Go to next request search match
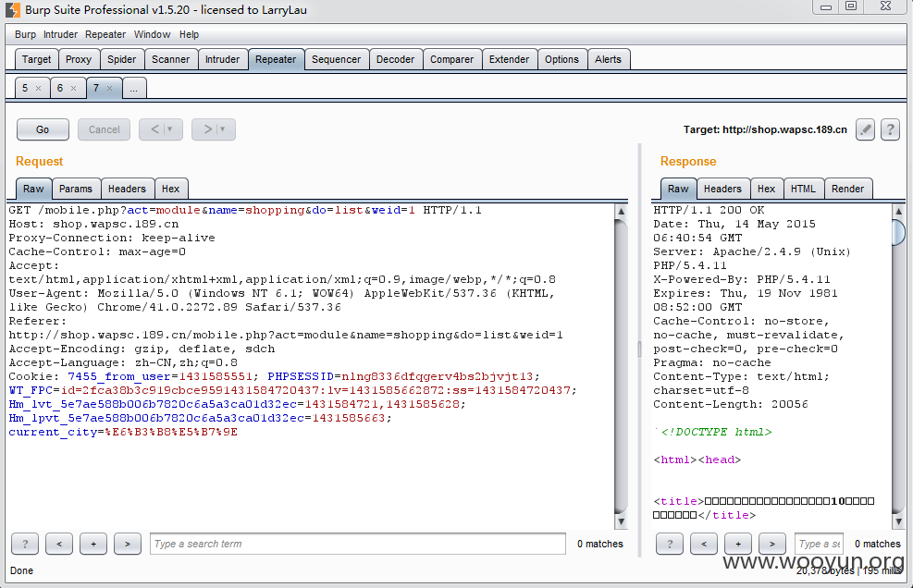 128,544
